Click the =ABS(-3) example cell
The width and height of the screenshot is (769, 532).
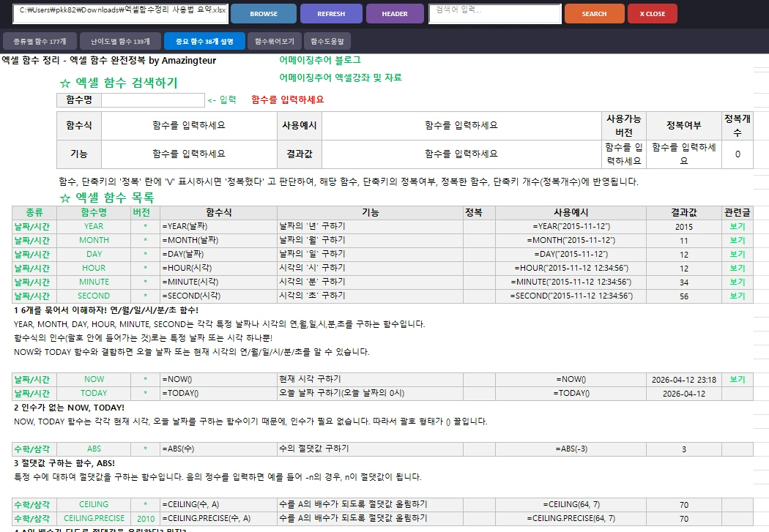pos(571,449)
